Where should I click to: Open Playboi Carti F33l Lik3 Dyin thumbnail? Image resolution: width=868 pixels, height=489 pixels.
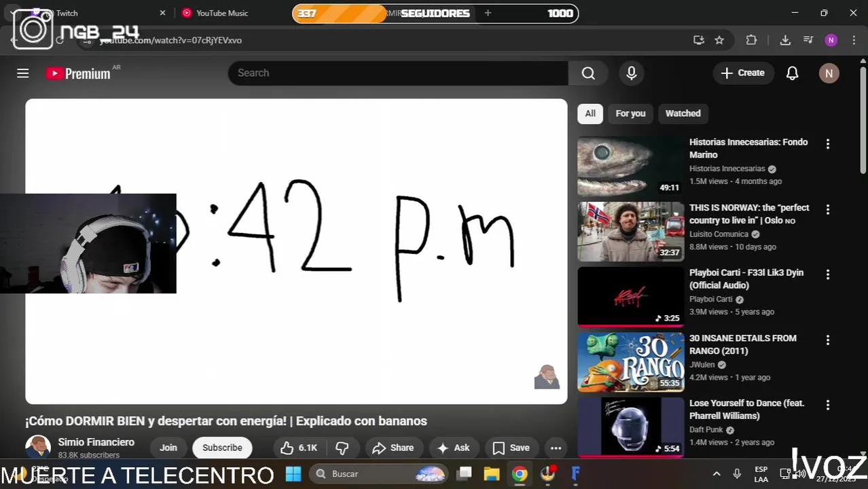[631, 297]
